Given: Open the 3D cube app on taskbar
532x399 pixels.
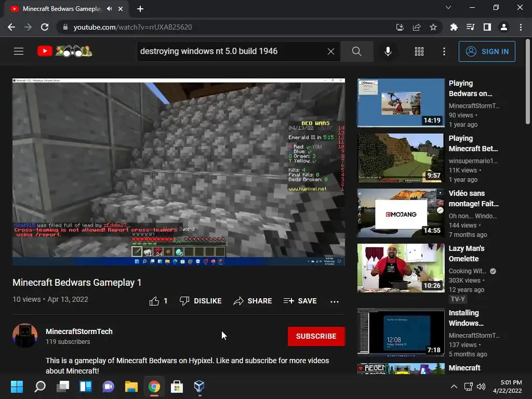Looking at the screenshot, I should click(x=199, y=387).
